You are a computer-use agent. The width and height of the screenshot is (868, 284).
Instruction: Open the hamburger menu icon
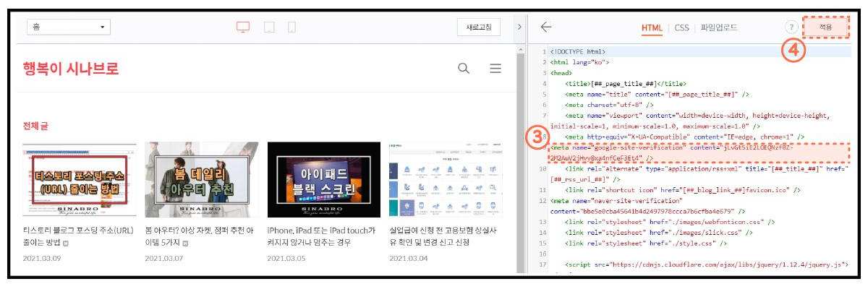(x=495, y=69)
